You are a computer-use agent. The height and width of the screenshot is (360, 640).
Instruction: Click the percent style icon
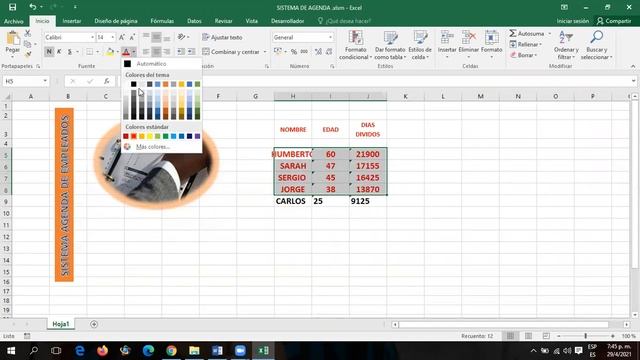point(293,52)
